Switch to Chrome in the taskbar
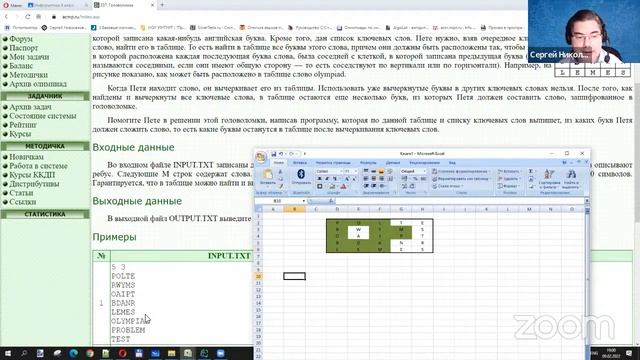 click(90, 353)
